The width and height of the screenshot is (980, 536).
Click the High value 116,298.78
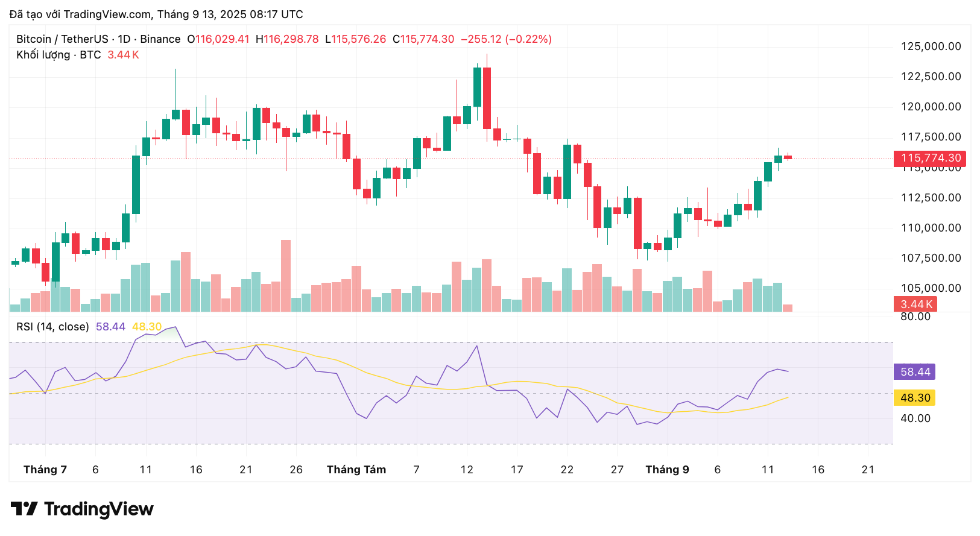pyautogui.click(x=291, y=39)
